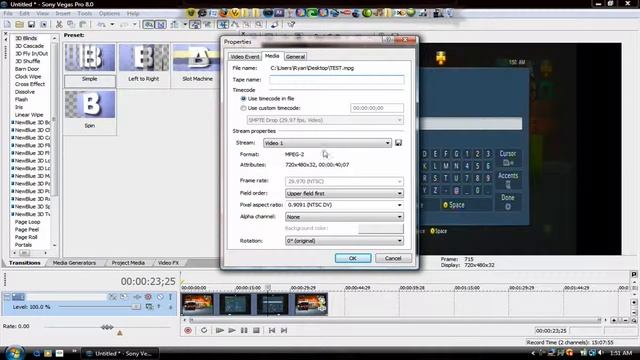Open the Insert menu
The image size is (640, 360).
[x=63, y=13]
